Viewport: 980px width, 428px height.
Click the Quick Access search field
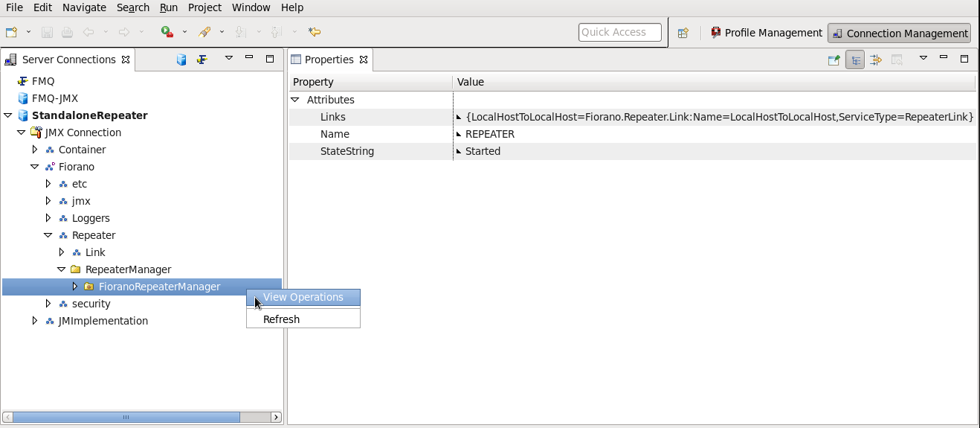[x=619, y=32]
